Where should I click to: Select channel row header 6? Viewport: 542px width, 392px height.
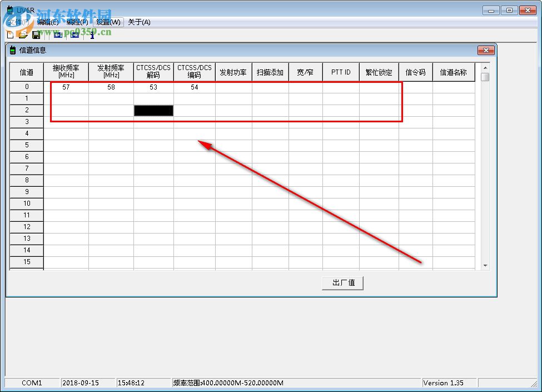tap(27, 157)
